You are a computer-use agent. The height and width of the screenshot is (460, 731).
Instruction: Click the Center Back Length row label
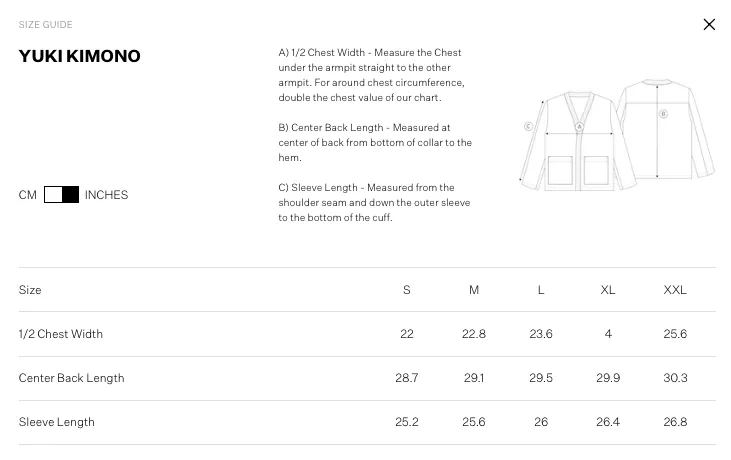point(71,378)
